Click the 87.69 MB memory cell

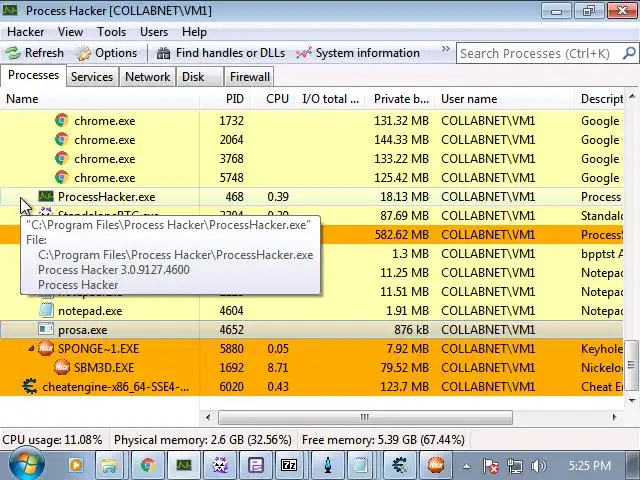click(x=404, y=216)
